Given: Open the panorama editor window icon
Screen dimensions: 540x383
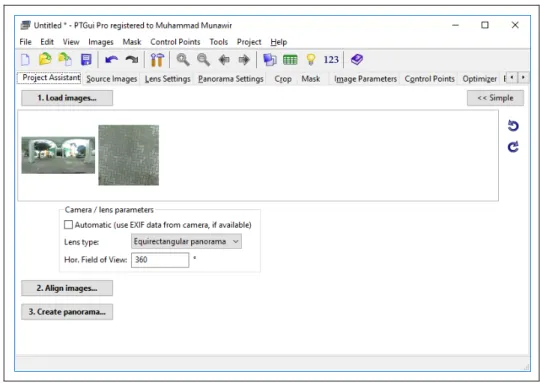Looking at the screenshot, I should click(x=270, y=60).
